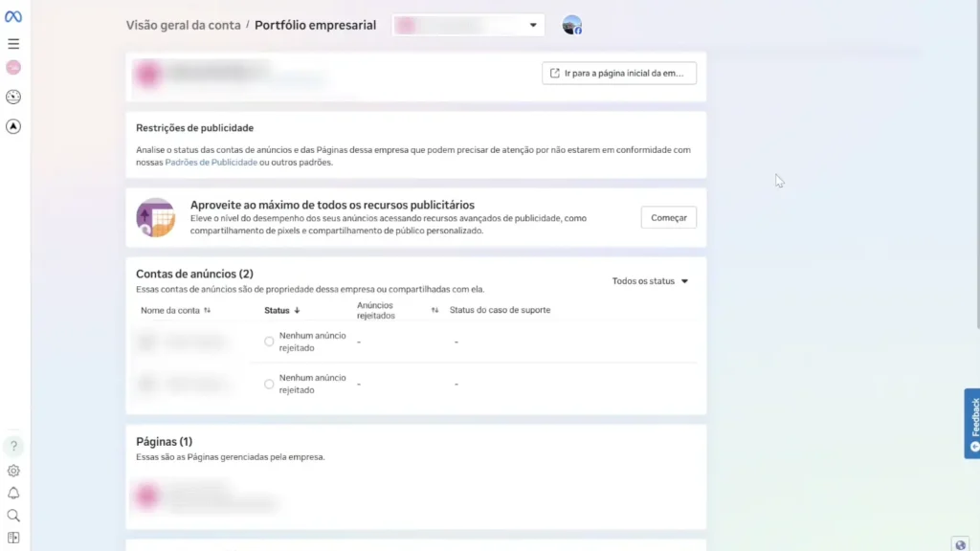Click the user profile picture at top
Image resolution: width=980 pixels, height=551 pixels.
(571, 25)
